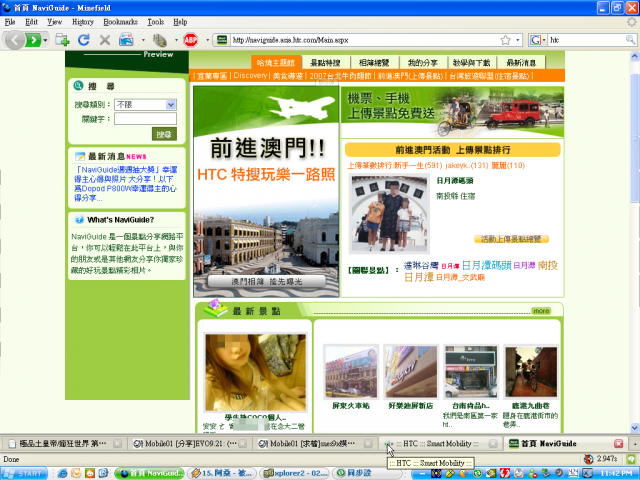Expand the dropdown beside the picture icon
Viewport: 640px width, 480px height.
point(143,40)
